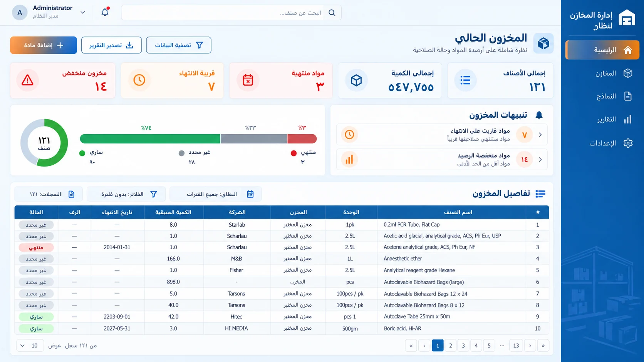Click the search field البحث عن صنف
Image resolution: width=644 pixels, height=362 pixels.
point(231,13)
